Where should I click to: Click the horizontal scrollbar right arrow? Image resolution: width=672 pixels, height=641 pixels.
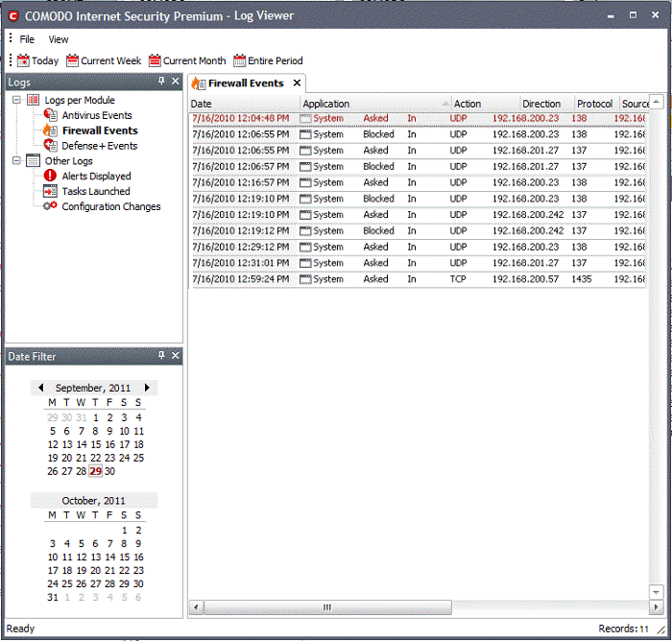pyautogui.click(x=656, y=607)
